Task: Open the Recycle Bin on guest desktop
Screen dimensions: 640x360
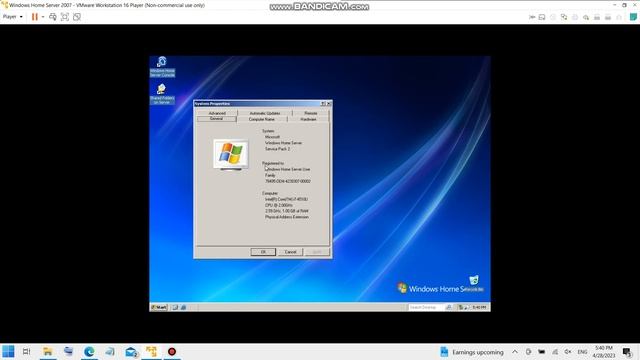Action: (474, 283)
